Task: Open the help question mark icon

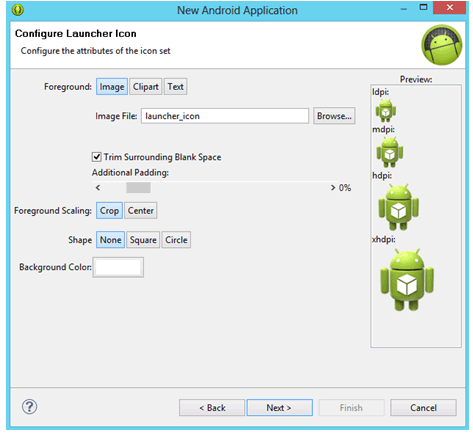Action: [x=29, y=407]
